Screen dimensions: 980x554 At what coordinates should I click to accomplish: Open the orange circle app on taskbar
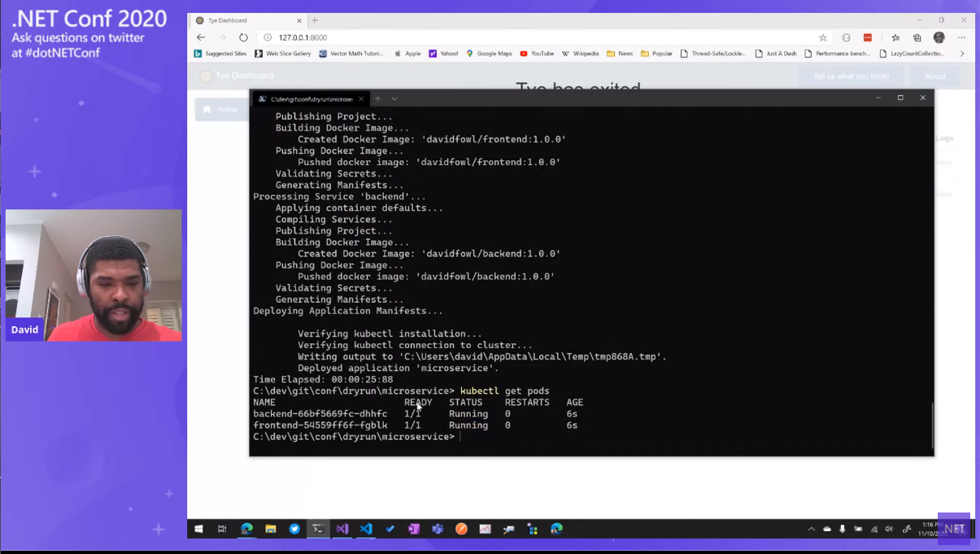[x=461, y=529]
